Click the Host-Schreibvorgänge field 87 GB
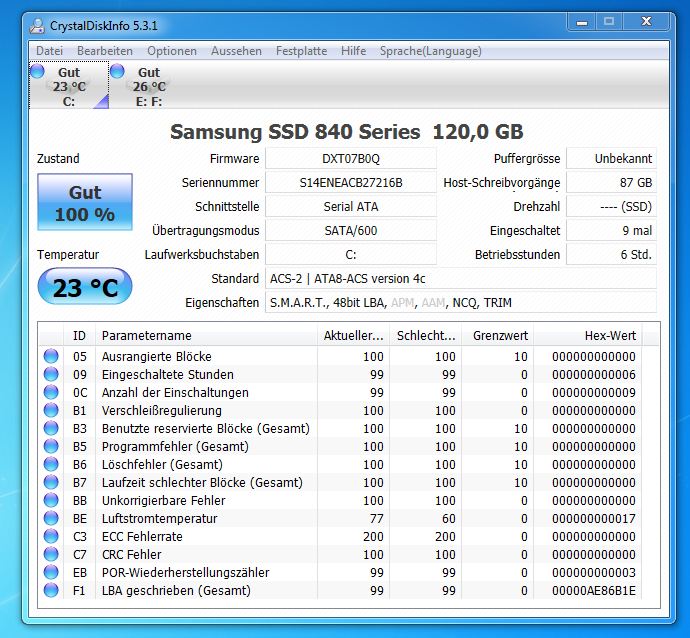This screenshot has height=638, width=690. [611, 183]
